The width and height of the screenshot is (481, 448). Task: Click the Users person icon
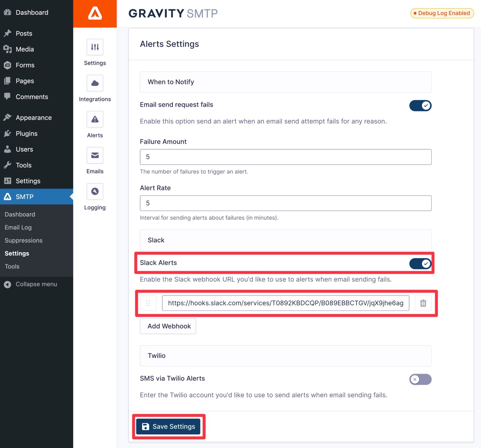click(7, 149)
